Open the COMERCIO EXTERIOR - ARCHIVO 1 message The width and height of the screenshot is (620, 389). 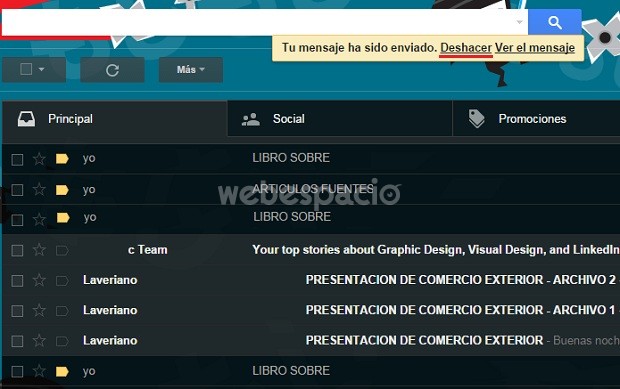pos(461,310)
